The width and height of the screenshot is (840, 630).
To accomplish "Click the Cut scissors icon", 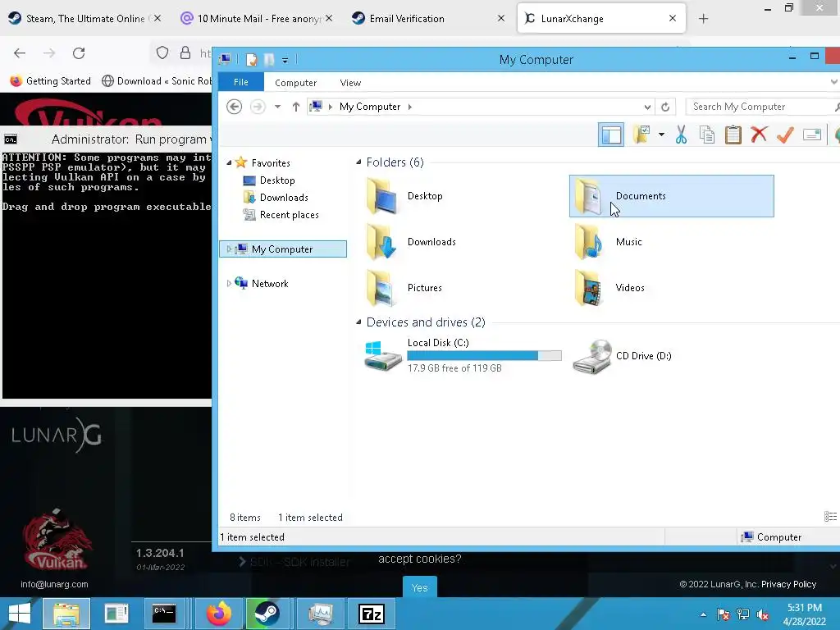I will [681, 135].
